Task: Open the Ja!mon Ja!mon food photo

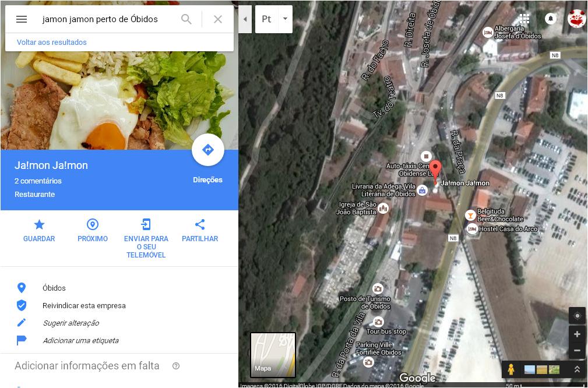Action: pyautogui.click(x=119, y=100)
